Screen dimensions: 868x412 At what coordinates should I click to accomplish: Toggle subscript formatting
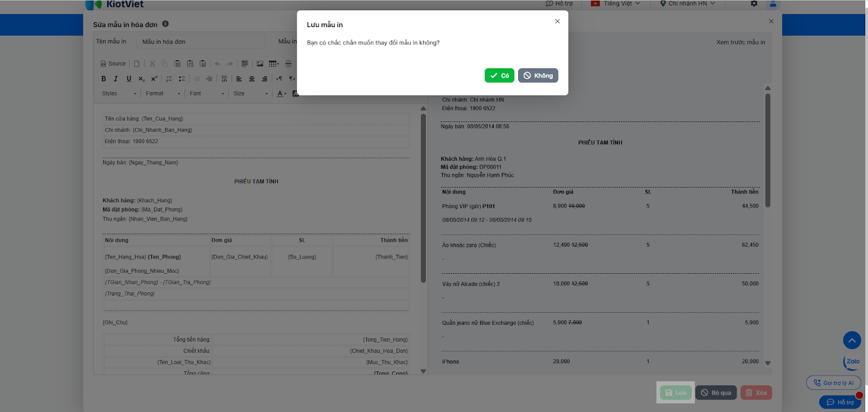pos(141,79)
